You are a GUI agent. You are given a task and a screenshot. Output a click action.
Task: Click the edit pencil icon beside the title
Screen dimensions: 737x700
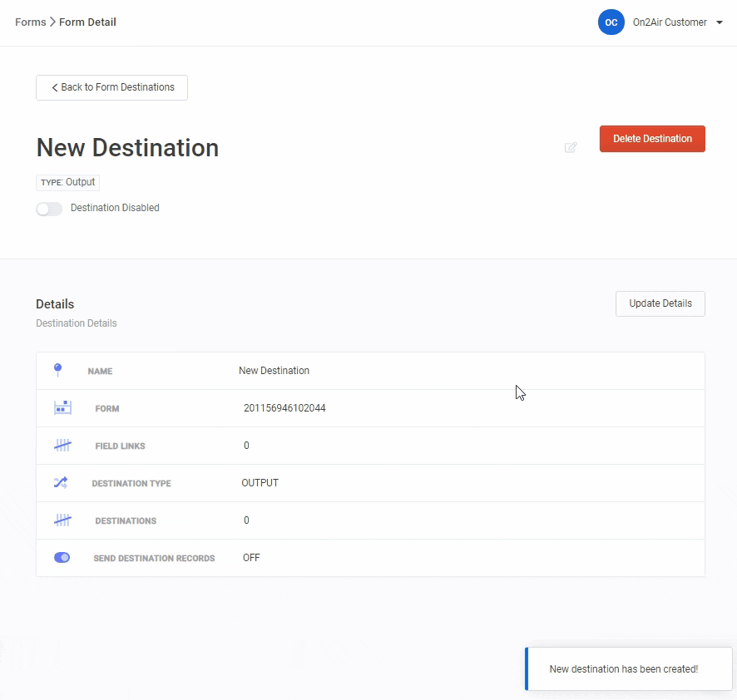pos(571,148)
